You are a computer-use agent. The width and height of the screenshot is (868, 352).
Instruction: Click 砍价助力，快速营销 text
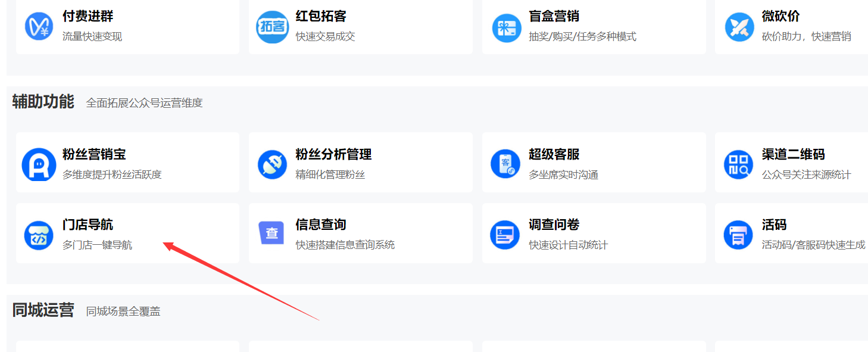click(807, 36)
